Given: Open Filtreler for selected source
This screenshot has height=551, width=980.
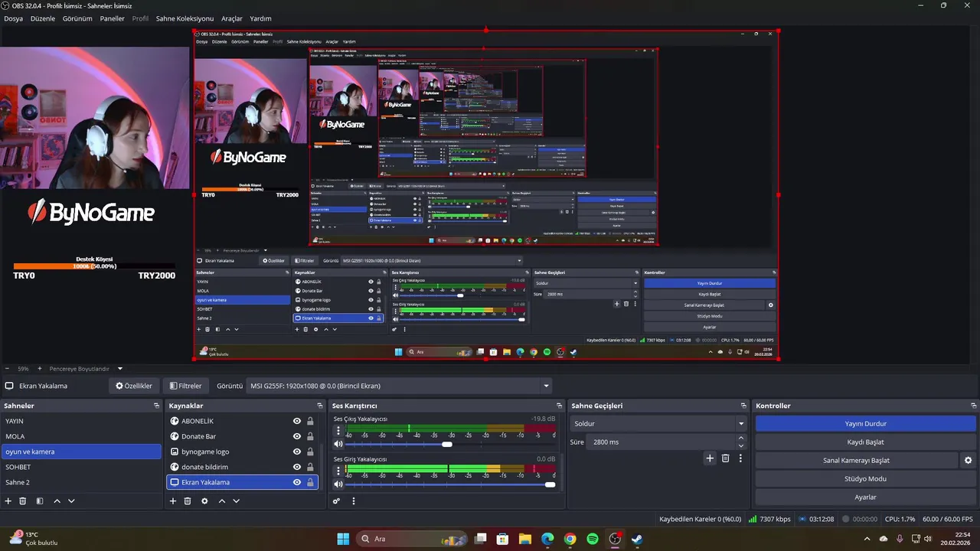Looking at the screenshot, I should (186, 386).
